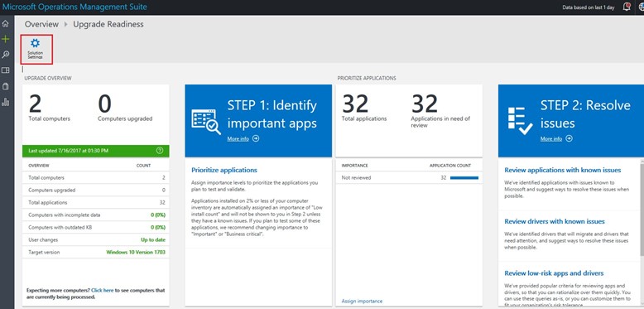This screenshot has height=309, width=644.
Task: Click the help question mark in green bar
Action: pyautogui.click(x=161, y=151)
